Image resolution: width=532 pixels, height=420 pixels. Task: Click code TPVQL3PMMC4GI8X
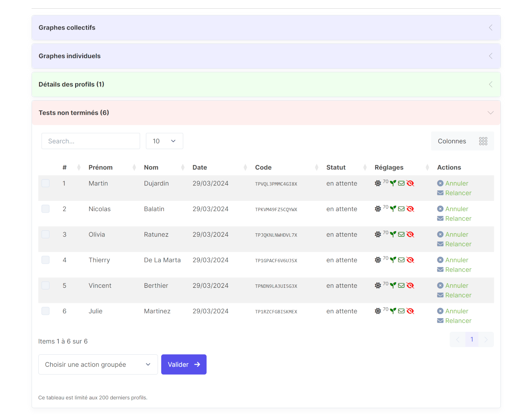pyautogui.click(x=276, y=184)
